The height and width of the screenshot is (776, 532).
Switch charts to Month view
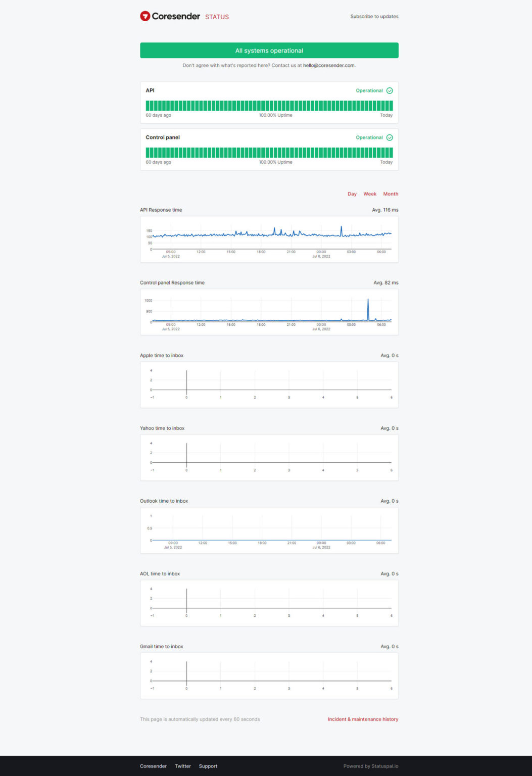pyautogui.click(x=391, y=194)
